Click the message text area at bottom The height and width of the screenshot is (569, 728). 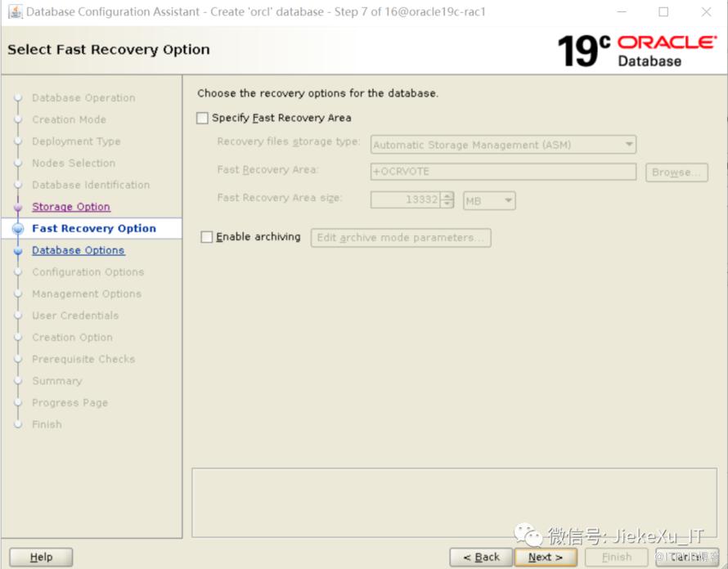coord(455,503)
